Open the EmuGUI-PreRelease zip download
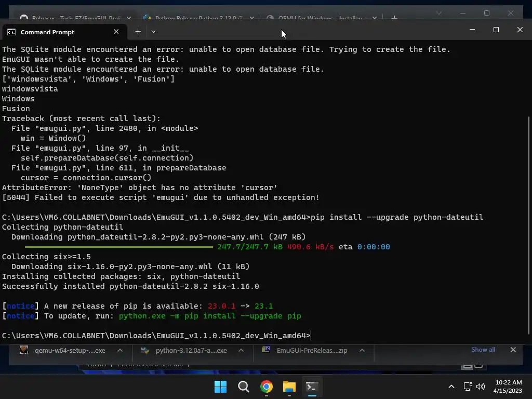532x399 pixels. [x=312, y=351]
